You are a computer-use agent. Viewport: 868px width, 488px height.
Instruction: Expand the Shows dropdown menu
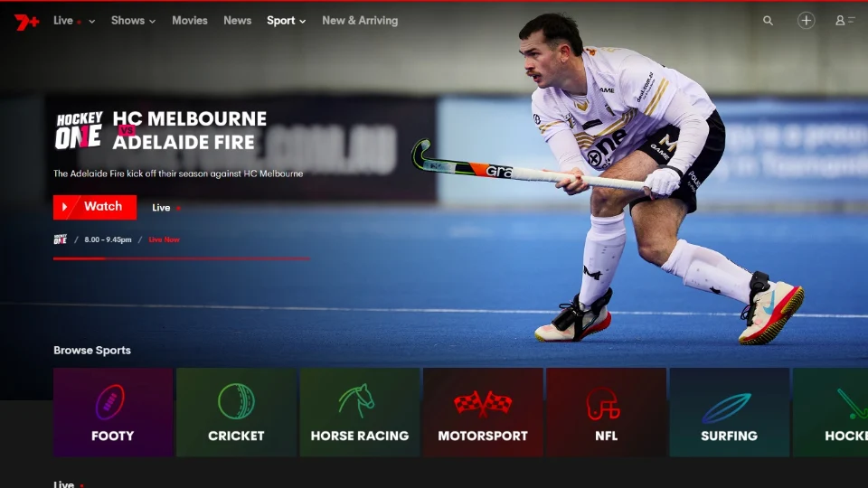point(133,21)
